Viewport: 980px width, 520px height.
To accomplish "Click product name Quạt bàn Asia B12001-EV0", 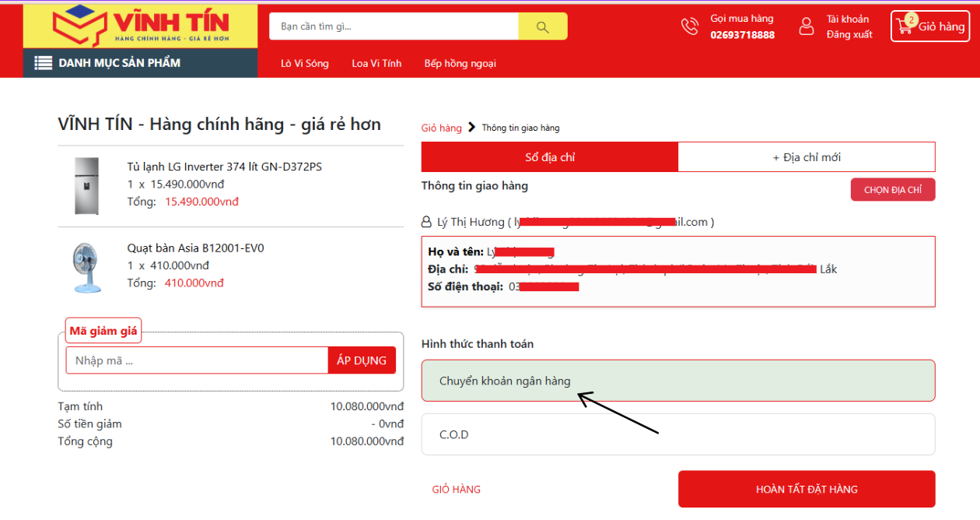I will (x=196, y=248).
